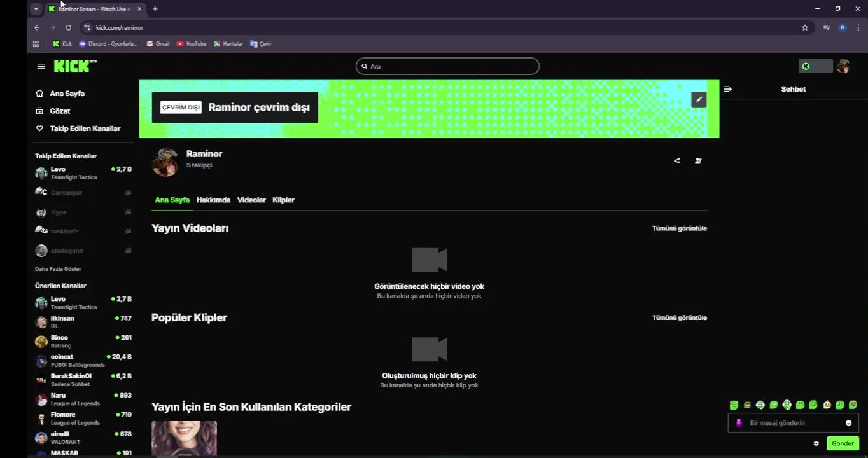The height and width of the screenshot is (458, 868).
Task: Open ilkinsan recommended channel
Action: (x=83, y=322)
